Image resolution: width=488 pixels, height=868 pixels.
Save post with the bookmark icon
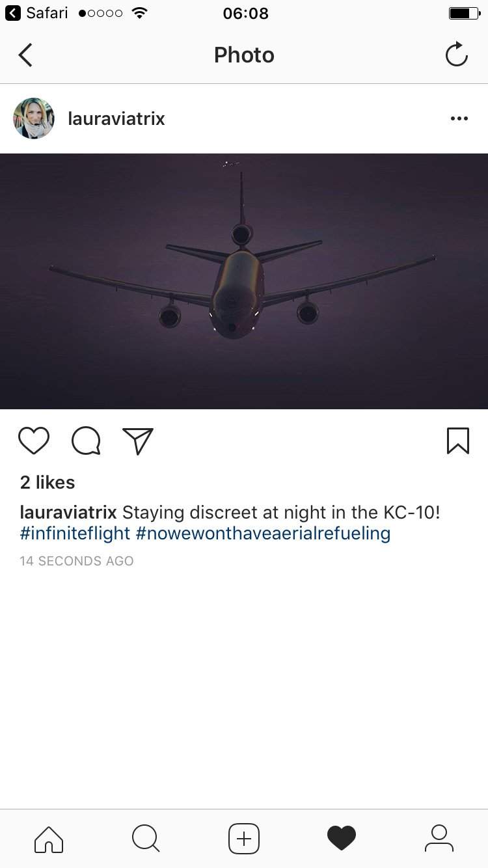458,441
